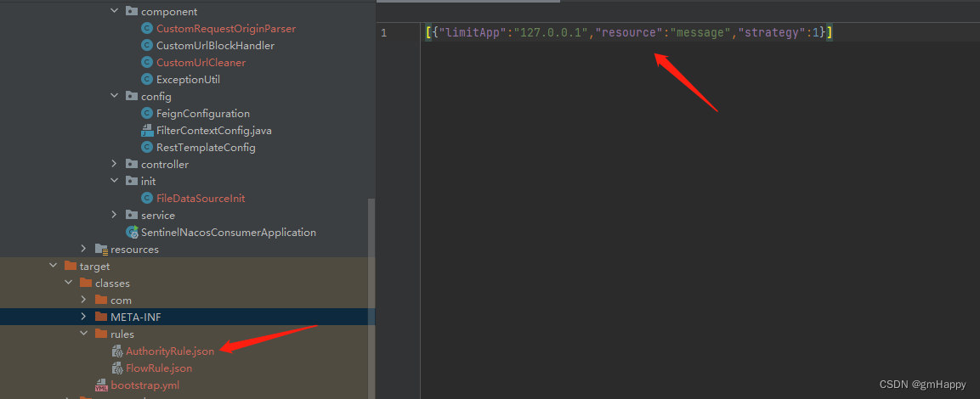Click line number 1 in editor gutter
The height and width of the screenshot is (399, 980).
coord(384,33)
